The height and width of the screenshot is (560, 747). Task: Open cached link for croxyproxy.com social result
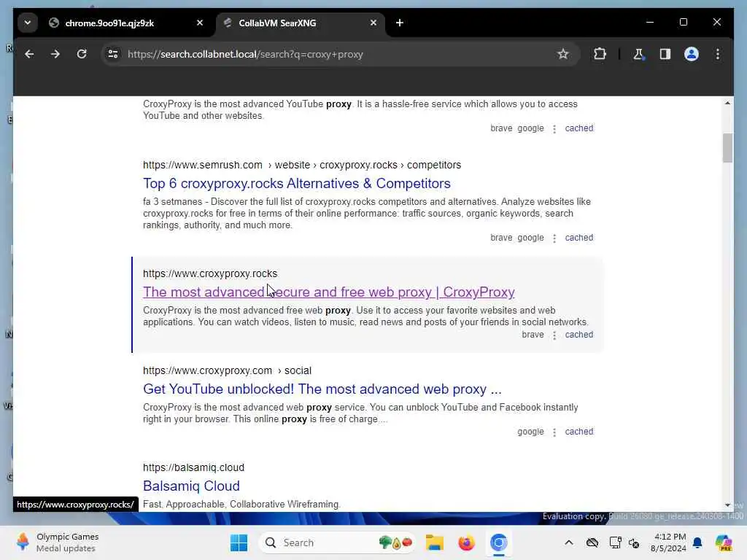tap(578, 432)
